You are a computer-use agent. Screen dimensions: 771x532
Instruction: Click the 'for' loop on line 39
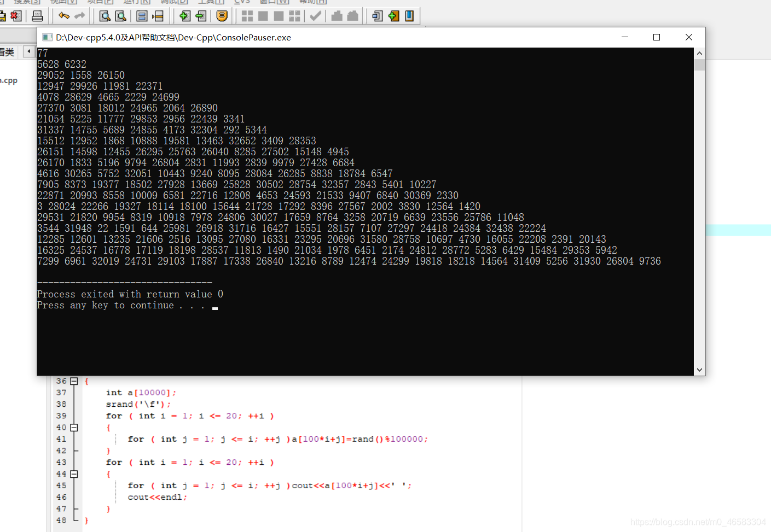coord(190,416)
